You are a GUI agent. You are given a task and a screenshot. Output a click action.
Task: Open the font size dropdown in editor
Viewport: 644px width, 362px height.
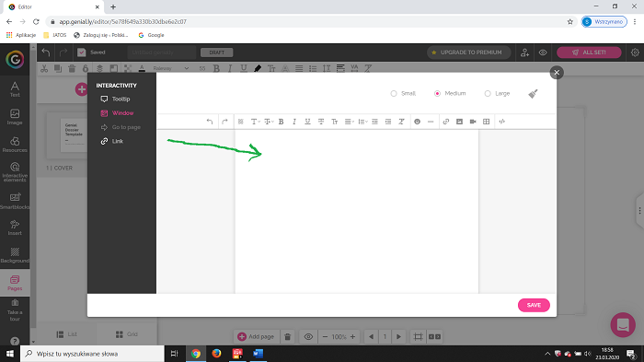point(269,122)
